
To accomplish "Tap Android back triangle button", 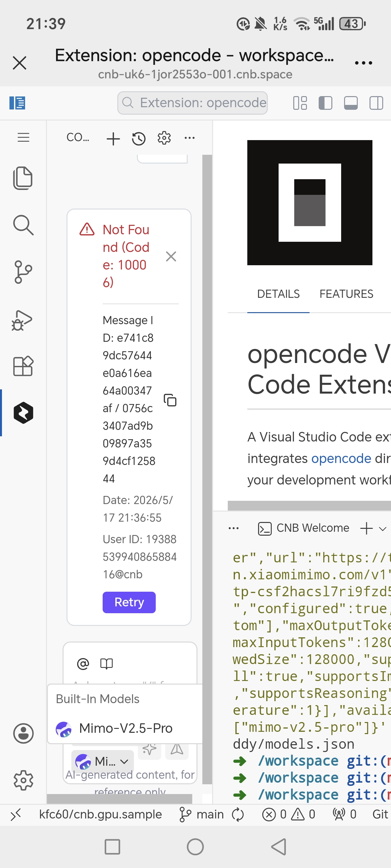I will pos(280,847).
